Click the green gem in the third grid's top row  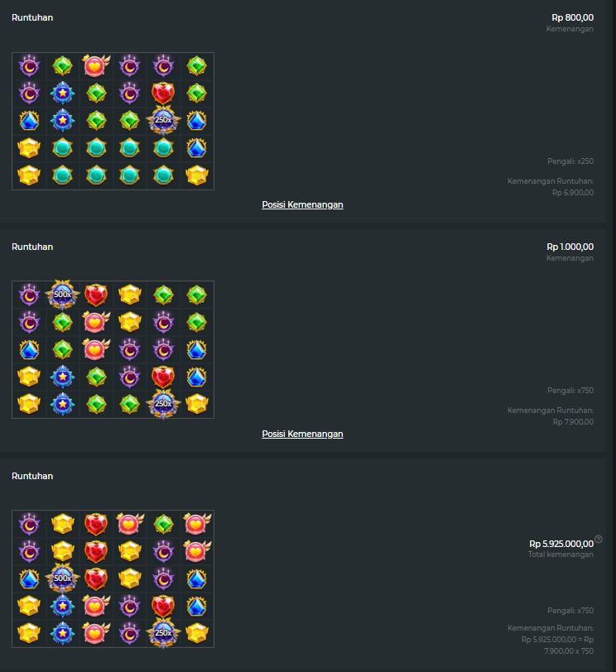coord(163,524)
